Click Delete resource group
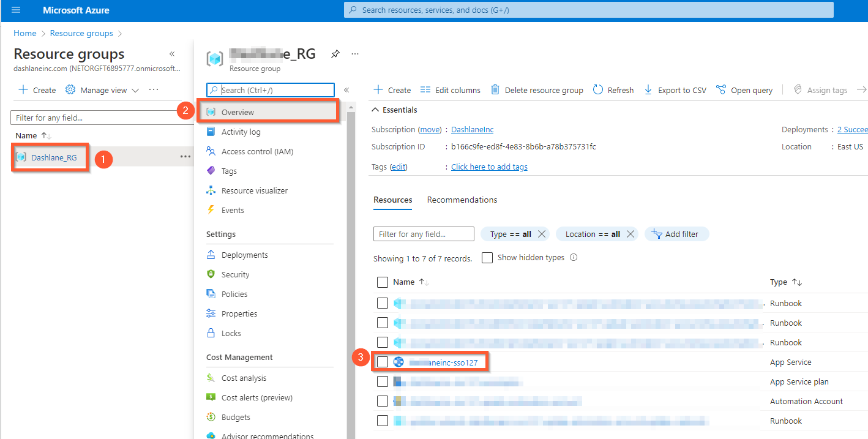The image size is (868, 439). 537,90
